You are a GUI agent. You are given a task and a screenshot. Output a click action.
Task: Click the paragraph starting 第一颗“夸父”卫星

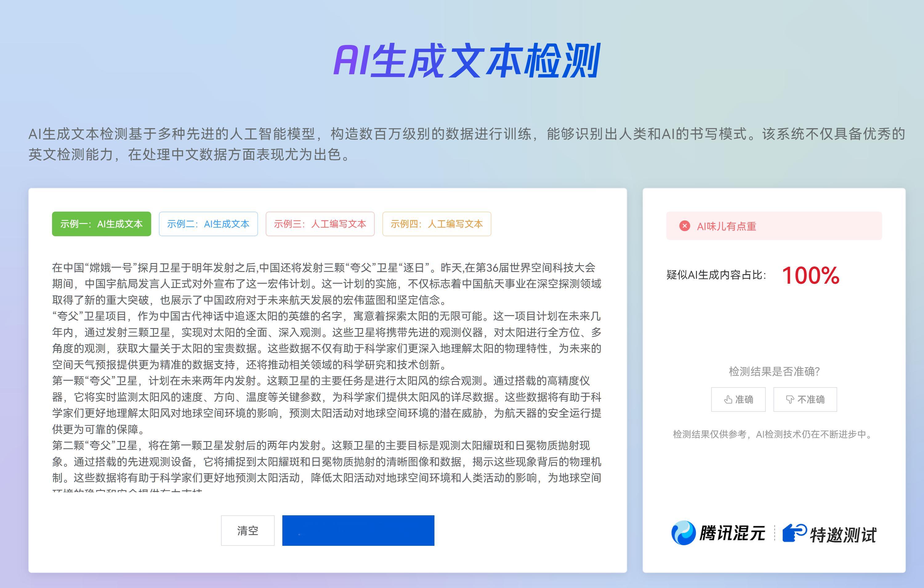click(327, 405)
